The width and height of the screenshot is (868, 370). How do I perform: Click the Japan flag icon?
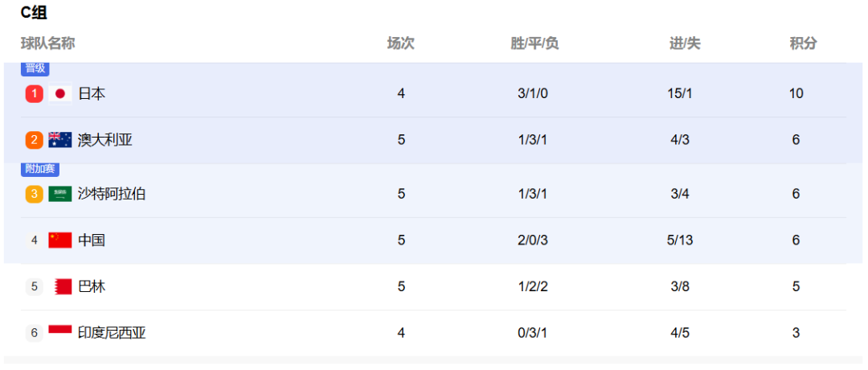click(x=60, y=93)
